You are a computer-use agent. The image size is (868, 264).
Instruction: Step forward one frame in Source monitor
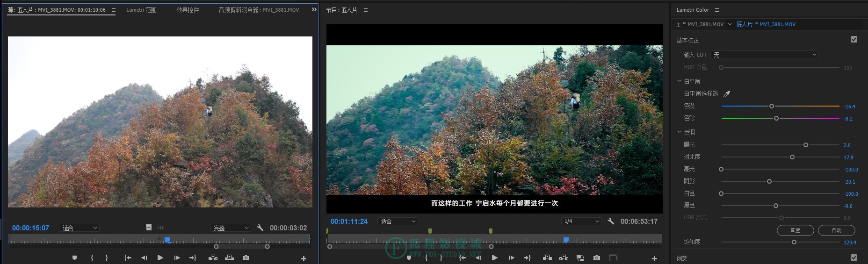pos(177,258)
